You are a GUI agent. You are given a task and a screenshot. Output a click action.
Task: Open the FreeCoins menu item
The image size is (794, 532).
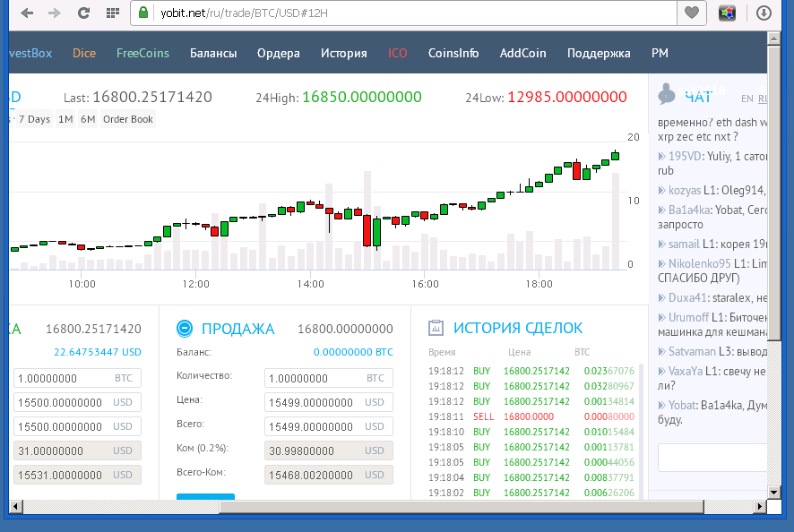coord(142,53)
